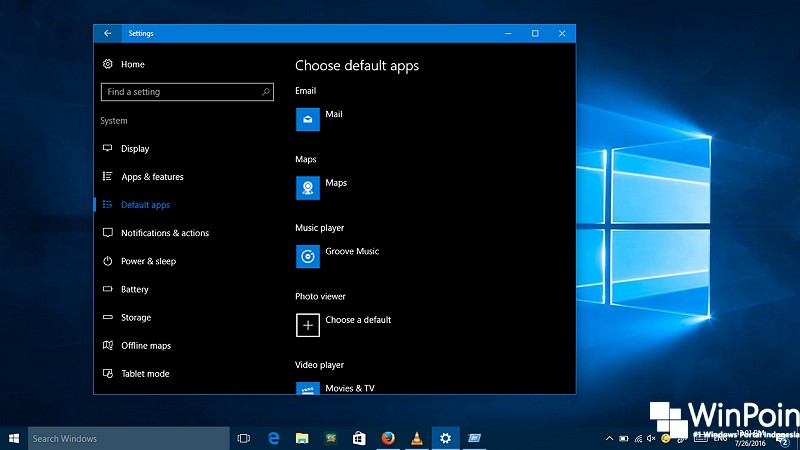800x450 pixels.
Task: Click the Default apps icon in sidebar
Action: (x=107, y=204)
